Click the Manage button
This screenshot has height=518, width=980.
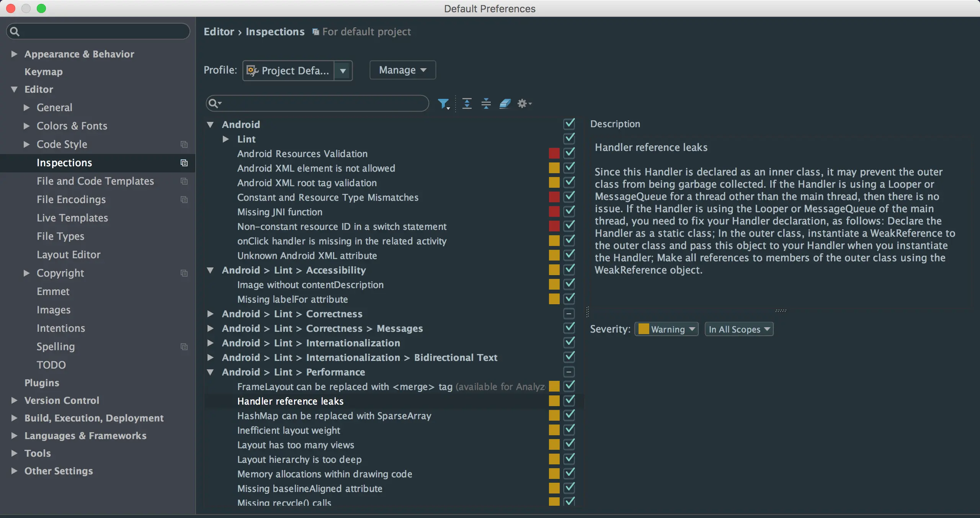click(402, 70)
